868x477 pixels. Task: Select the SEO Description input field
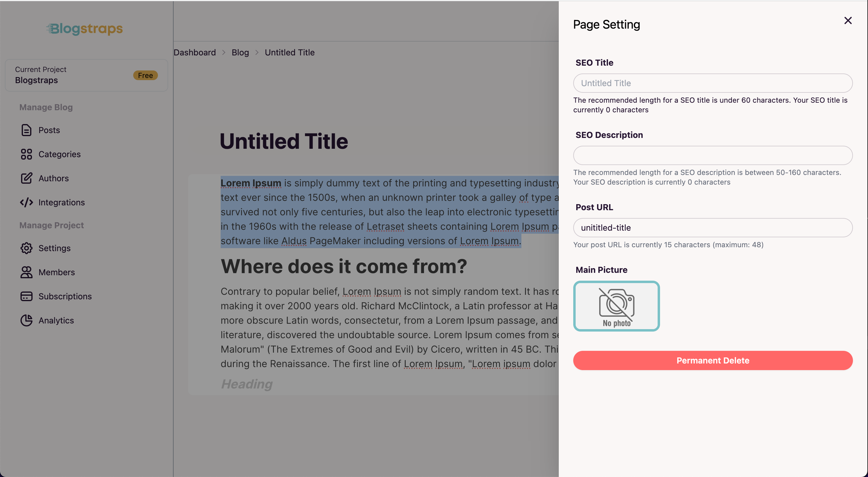(x=713, y=155)
